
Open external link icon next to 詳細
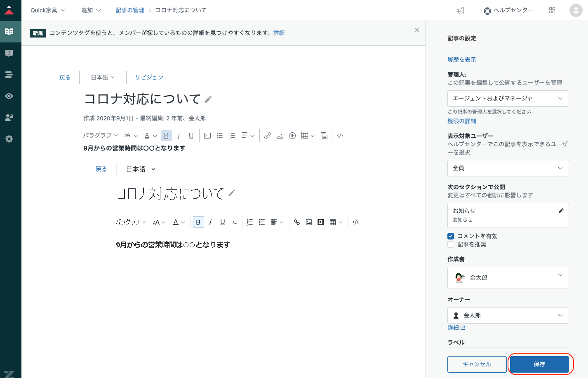click(x=463, y=328)
